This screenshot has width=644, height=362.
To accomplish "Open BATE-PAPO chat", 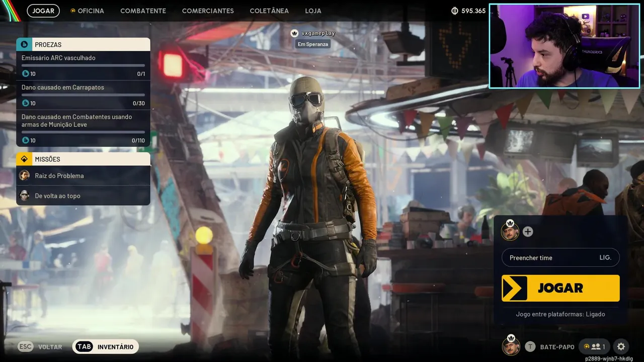I will coord(550,347).
